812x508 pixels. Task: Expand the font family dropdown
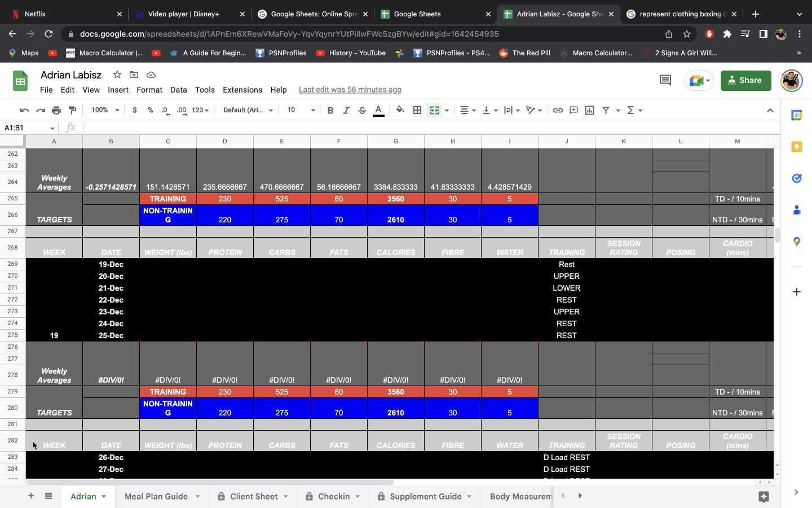[x=248, y=110]
